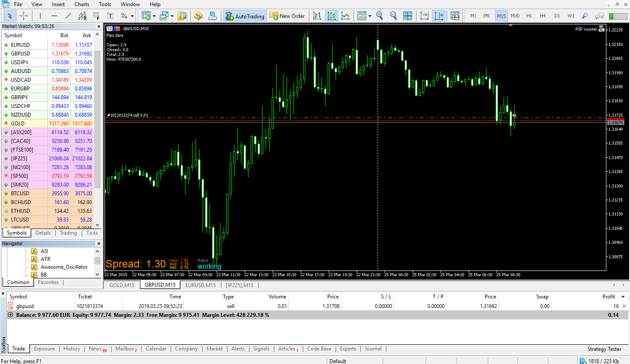630x364 pixels.
Task: Select M1 timeframe
Action: [473, 16]
